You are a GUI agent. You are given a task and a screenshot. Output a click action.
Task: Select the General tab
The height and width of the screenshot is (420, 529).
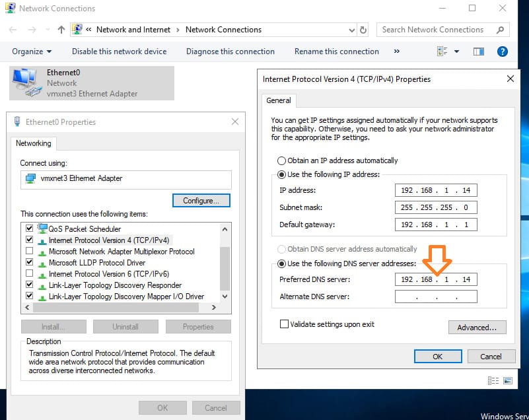[279, 100]
